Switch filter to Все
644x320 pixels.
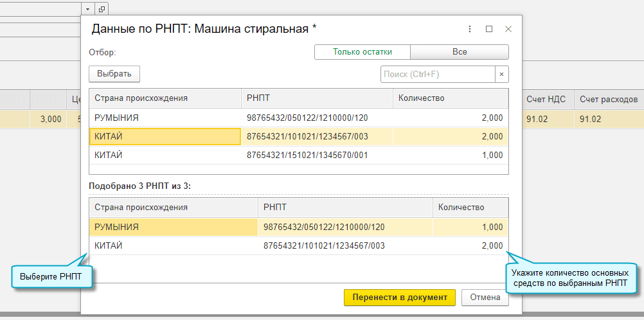click(460, 52)
